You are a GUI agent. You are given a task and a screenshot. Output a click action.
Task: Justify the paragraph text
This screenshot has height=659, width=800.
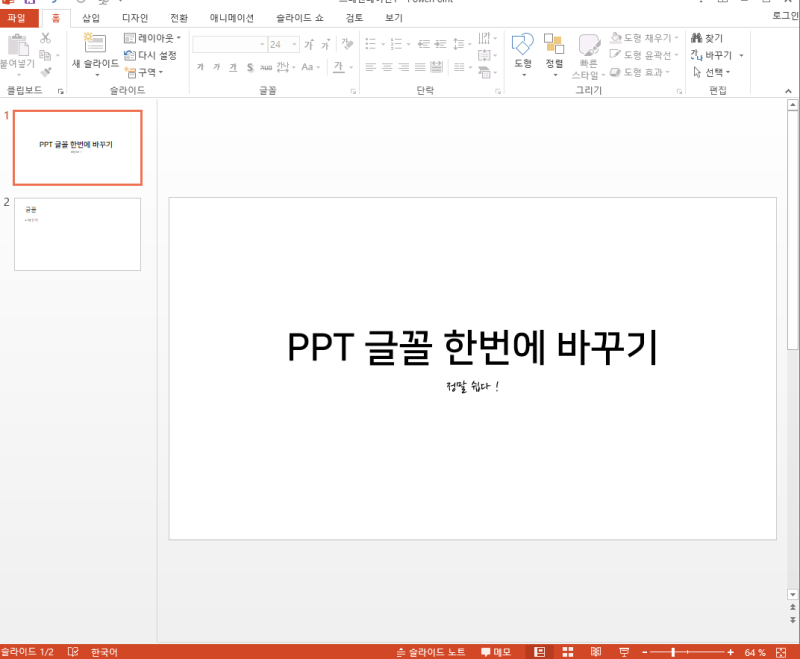pos(420,67)
